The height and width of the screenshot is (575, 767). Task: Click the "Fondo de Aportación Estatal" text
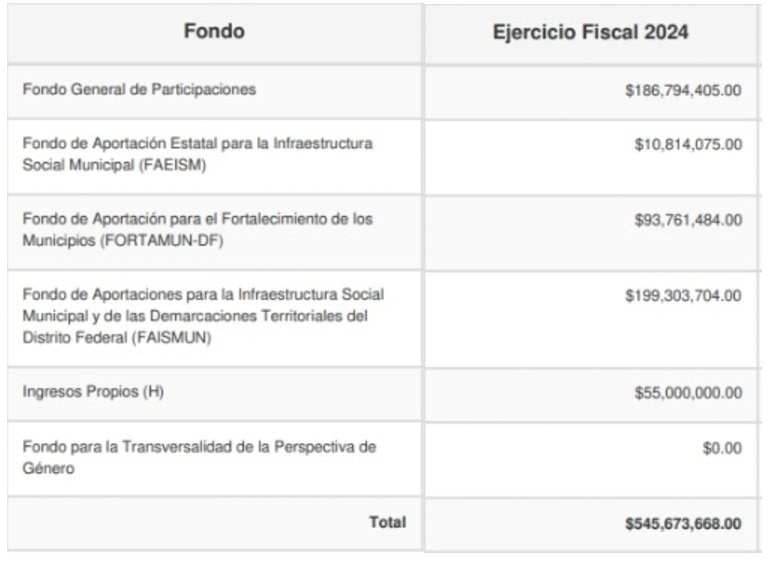coord(110,143)
